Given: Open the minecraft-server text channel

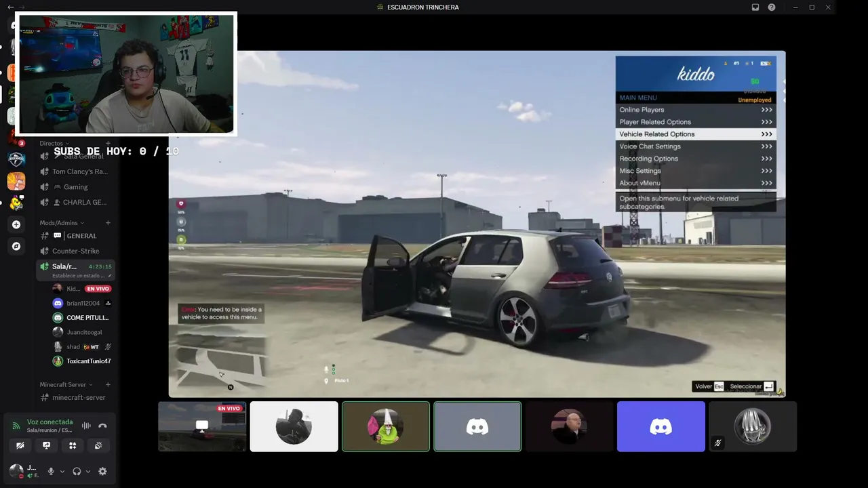Looking at the screenshot, I should [x=75, y=398].
